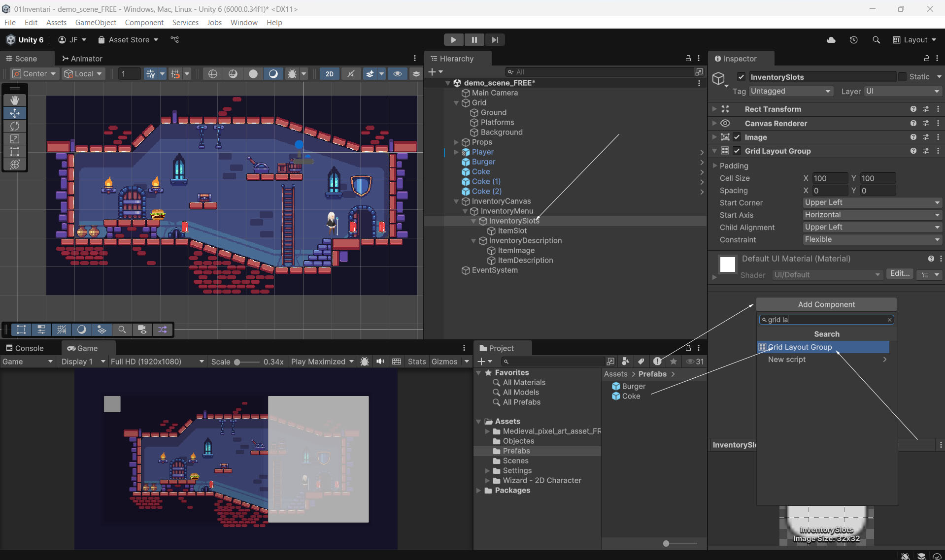Open the Constraint dropdown
This screenshot has height=560, width=945.
click(x=872, y=239)
